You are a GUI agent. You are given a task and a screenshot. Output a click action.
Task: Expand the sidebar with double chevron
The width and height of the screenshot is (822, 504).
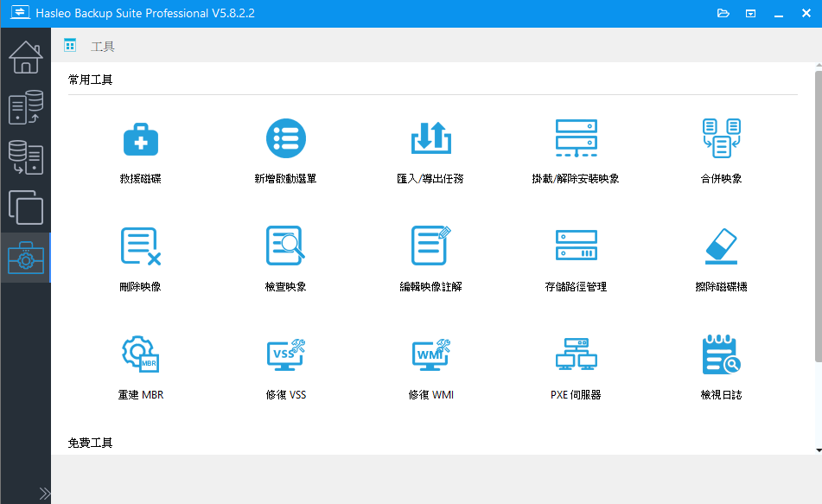45,494
